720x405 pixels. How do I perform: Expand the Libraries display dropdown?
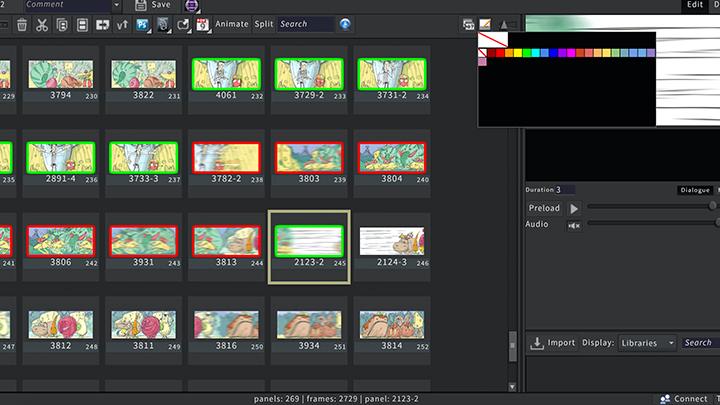[648, 343]
